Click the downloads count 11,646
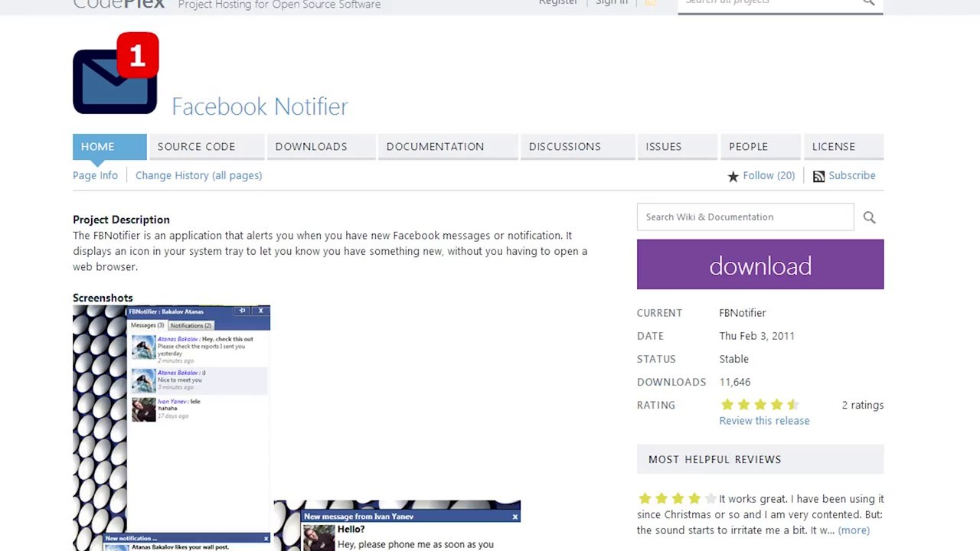 tap(735, 382)
